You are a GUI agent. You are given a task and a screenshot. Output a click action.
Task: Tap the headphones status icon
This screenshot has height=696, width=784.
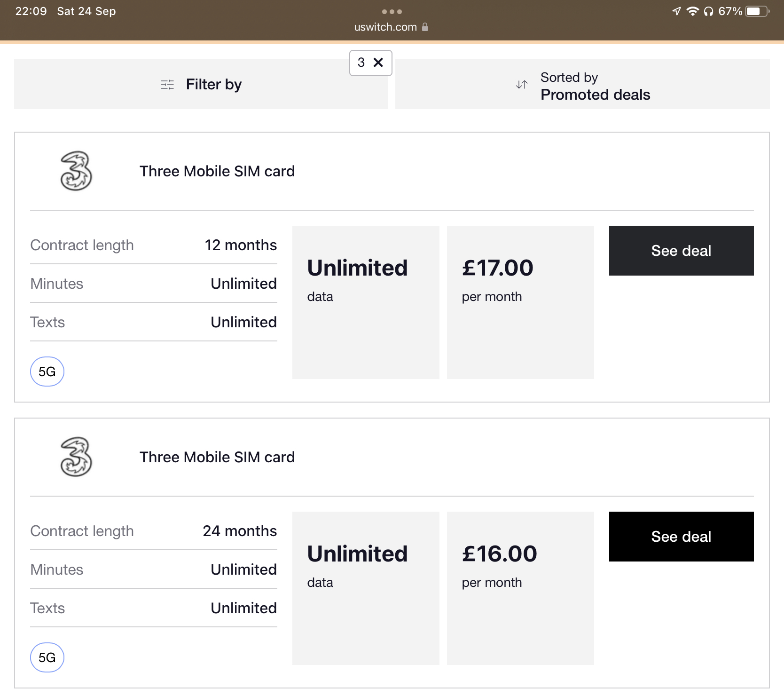click(x=708, y=11)
